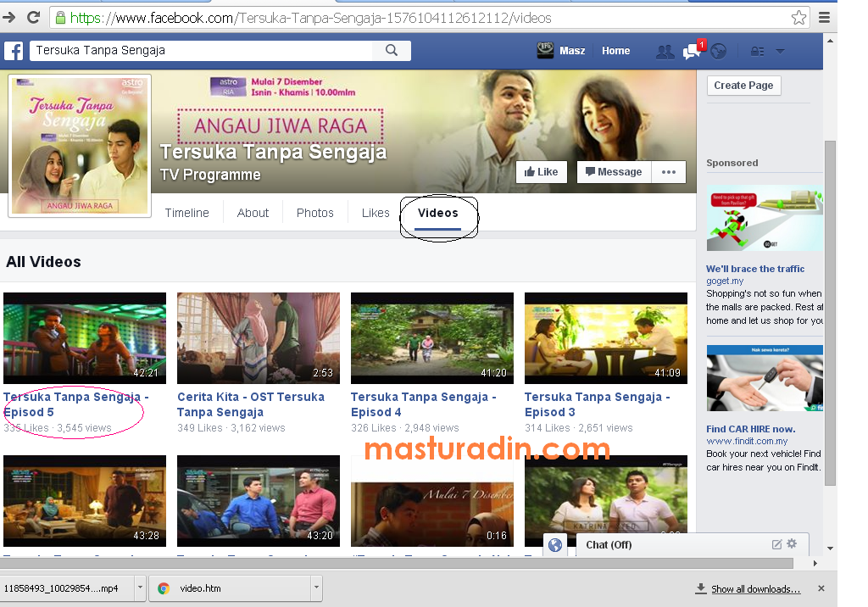
Task: Open the Timeline tab
Action: 187,213
